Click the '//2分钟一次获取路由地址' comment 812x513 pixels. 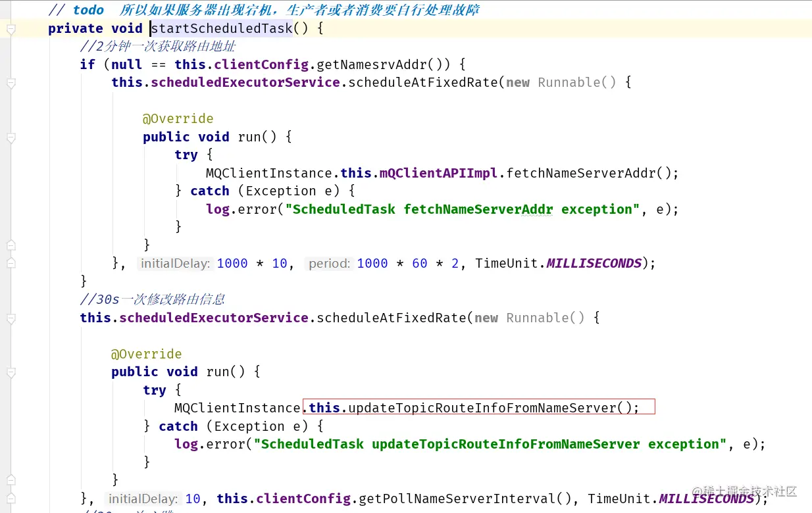tap(157, 47)
